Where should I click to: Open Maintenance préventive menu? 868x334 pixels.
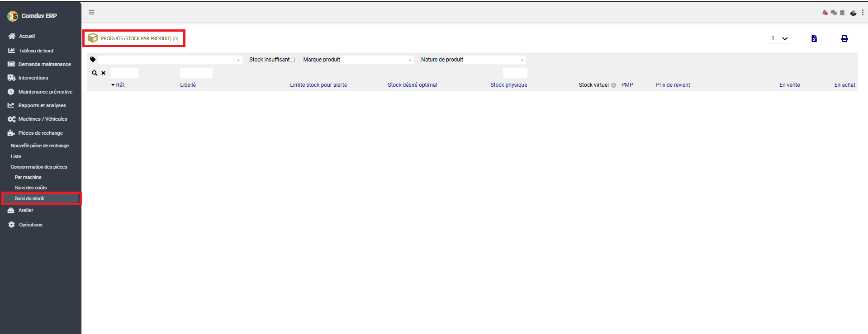pos(45,92)
